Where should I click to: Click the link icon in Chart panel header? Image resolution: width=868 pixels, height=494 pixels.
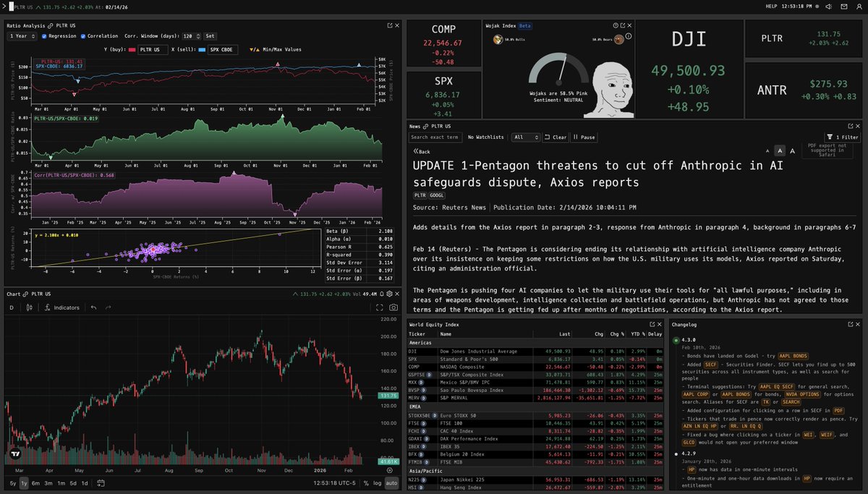27,294
